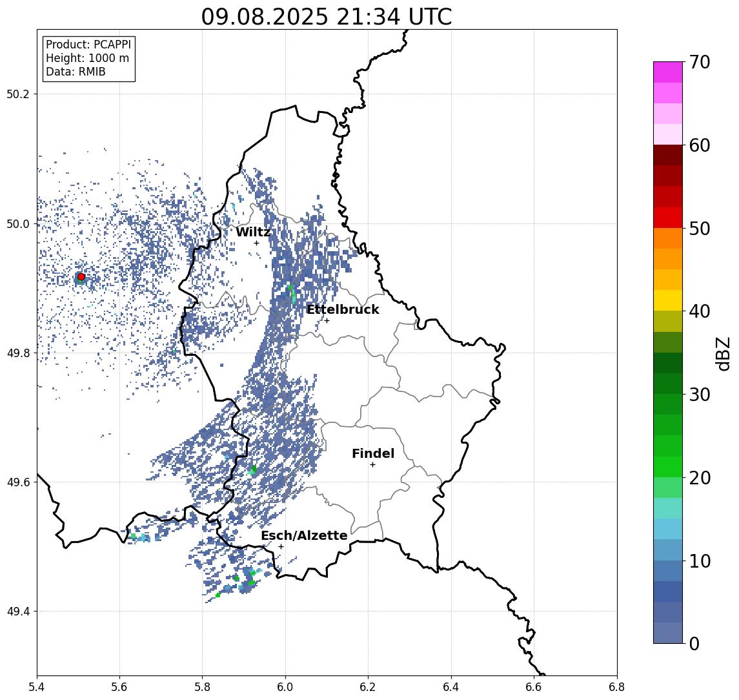Click the 6.2 longitude axis label
The width and height of the screenshot is (739, 700).
[x=368, y=687]
